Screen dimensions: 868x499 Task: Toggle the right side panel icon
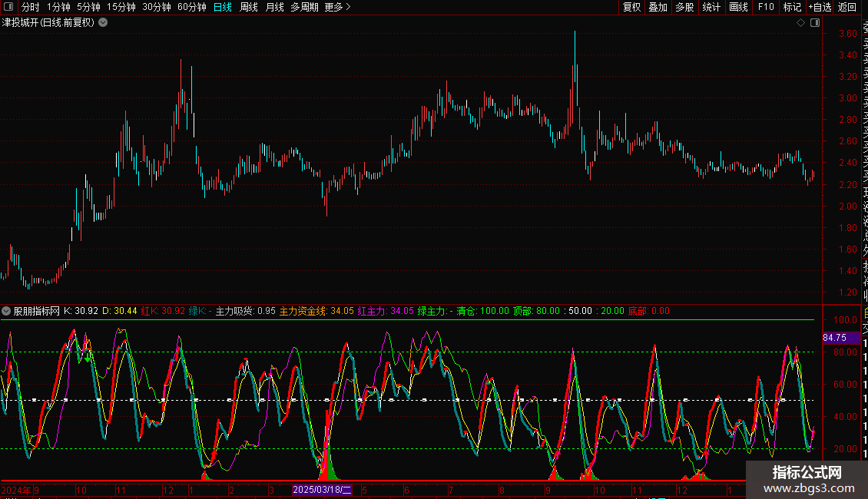pyautogui.click(x=814, y=23)
